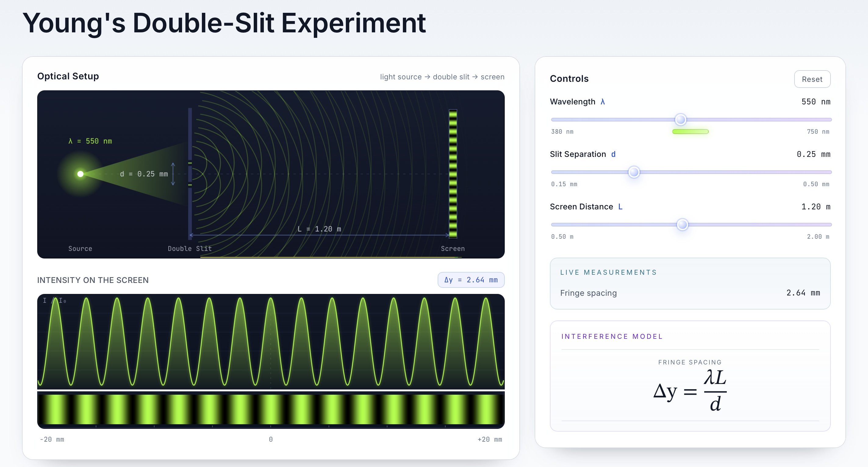Click the Source label in the diagram
This screenshot has height=467, width=868.
pos(80,248)
